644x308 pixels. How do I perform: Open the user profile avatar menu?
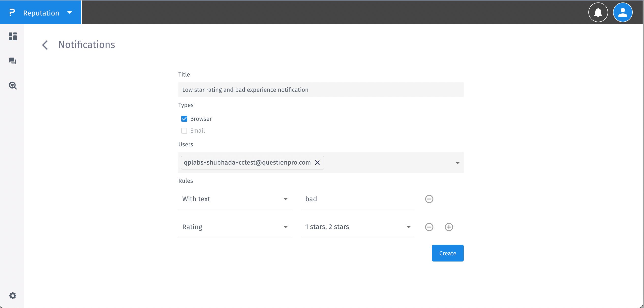click(623, 12)
